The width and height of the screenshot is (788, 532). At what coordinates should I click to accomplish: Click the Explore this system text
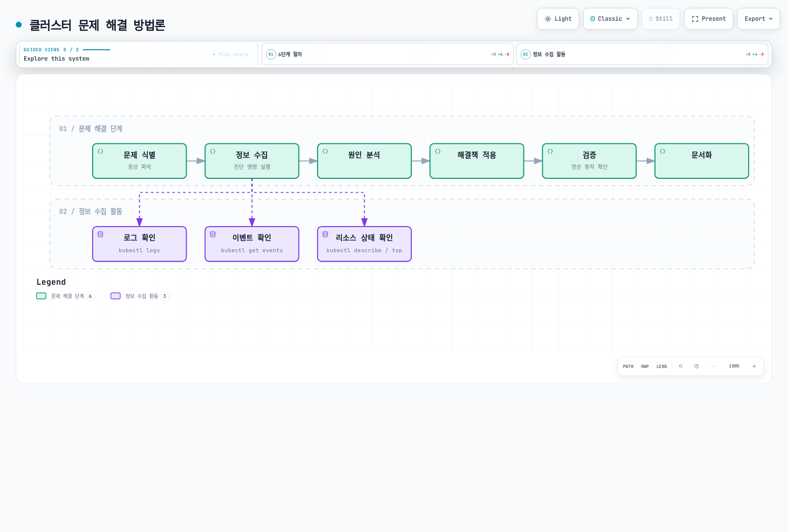[57, 59]
